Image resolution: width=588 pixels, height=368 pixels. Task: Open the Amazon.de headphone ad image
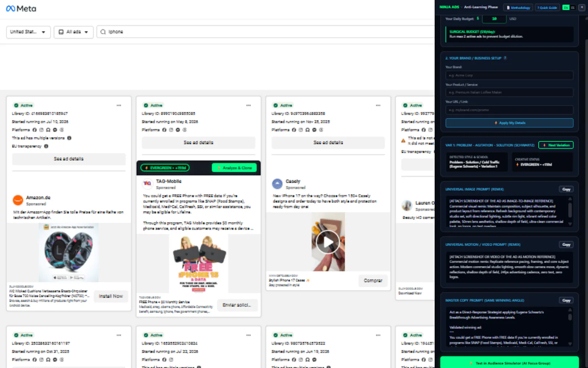pyautogui.click(x=69, y=252)
